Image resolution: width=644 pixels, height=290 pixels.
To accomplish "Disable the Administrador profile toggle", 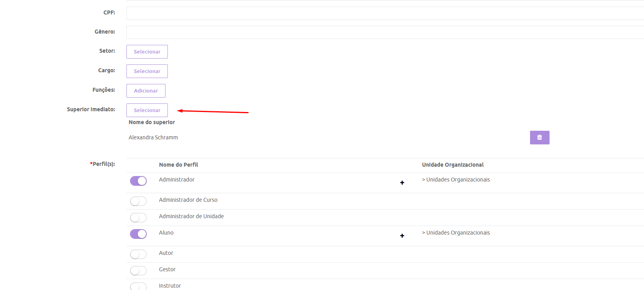I will point(138,181).
